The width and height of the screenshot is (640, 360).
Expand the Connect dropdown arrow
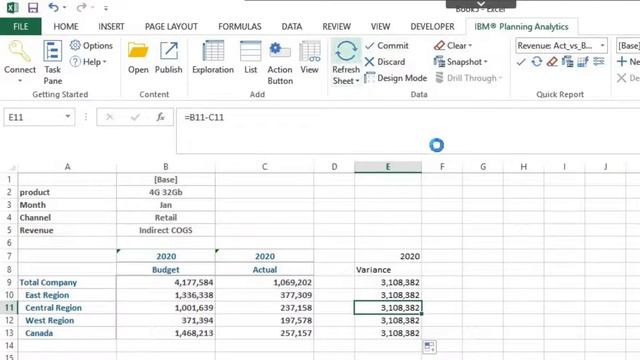pos(20,81)
